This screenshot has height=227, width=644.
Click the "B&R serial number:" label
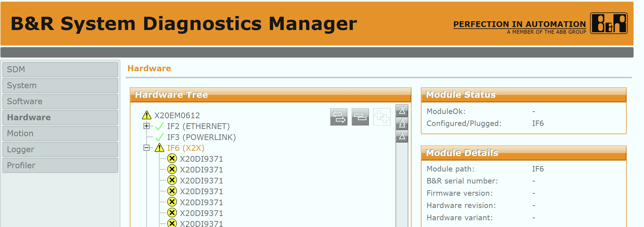click(462, 181)
